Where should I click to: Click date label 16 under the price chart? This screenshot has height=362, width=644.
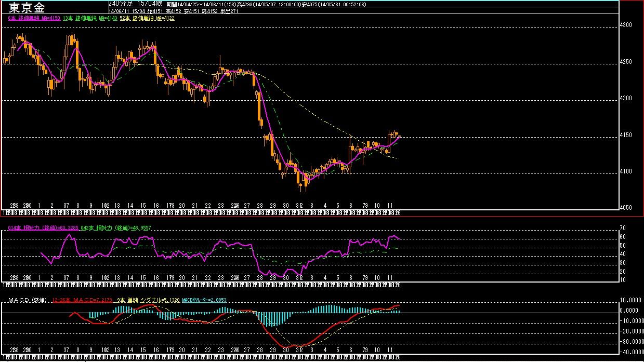pos(155,206)
